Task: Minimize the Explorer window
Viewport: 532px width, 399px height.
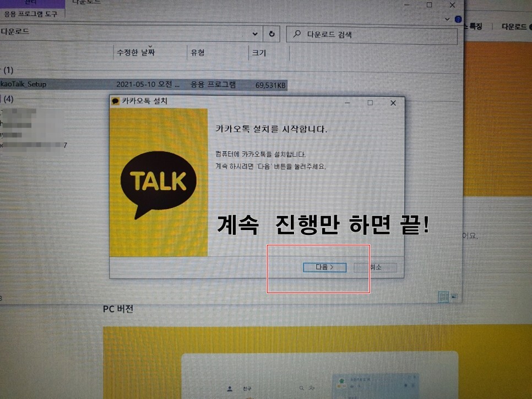Action: pyautogui.click(x=407, y=5)
